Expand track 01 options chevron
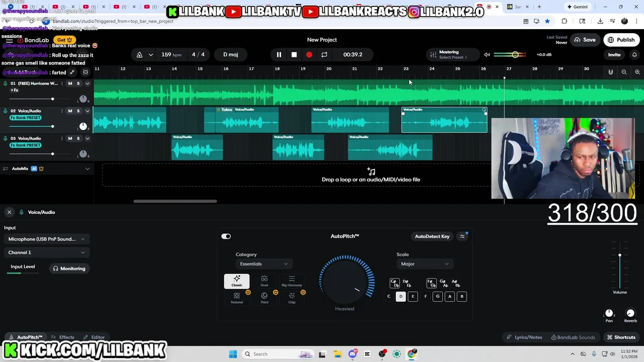This screenshot has width=644, height=362. 87,83
